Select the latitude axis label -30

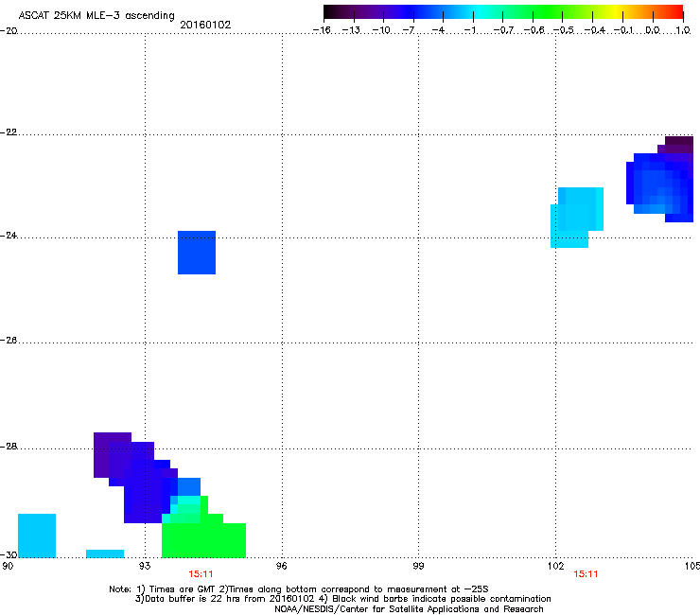9,555
